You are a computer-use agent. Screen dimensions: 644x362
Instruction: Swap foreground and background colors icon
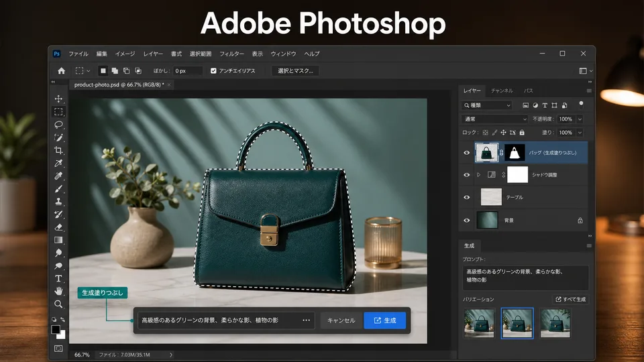pos(63,319)
